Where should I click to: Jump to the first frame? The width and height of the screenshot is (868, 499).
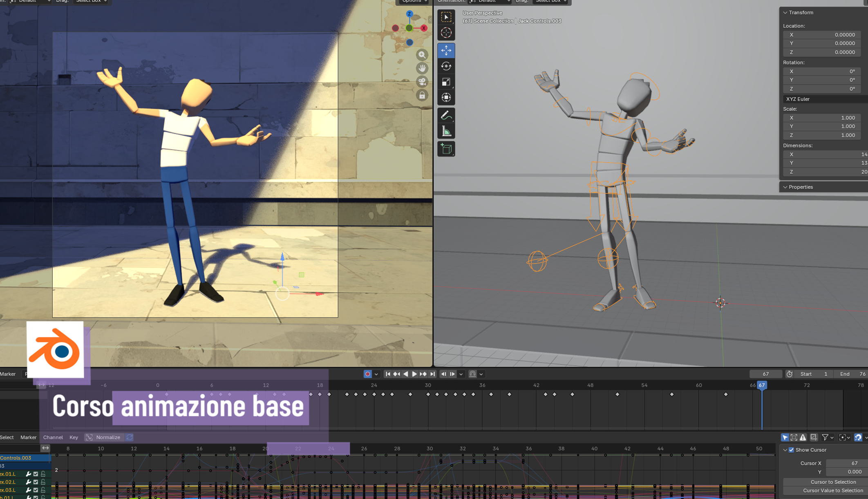point(387,374)
